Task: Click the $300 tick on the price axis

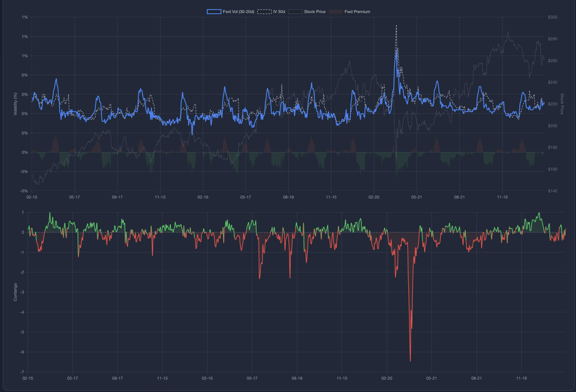Action: (x=553, y=17)
